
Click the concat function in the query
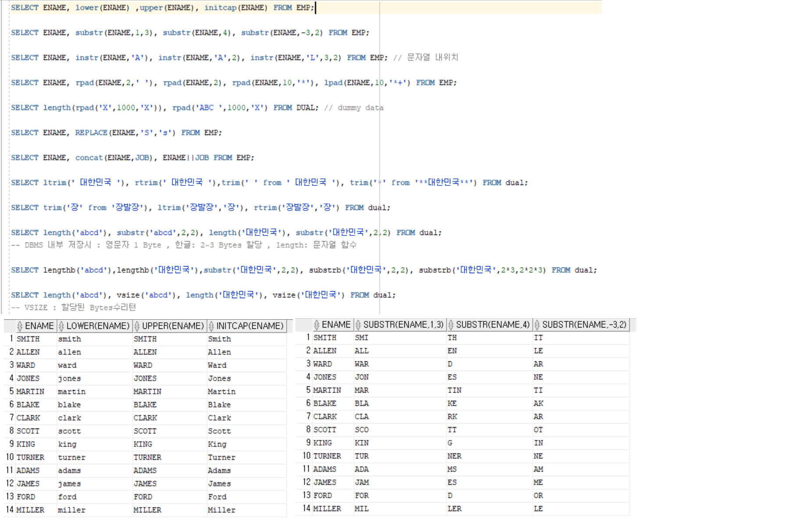click(89, 157)
